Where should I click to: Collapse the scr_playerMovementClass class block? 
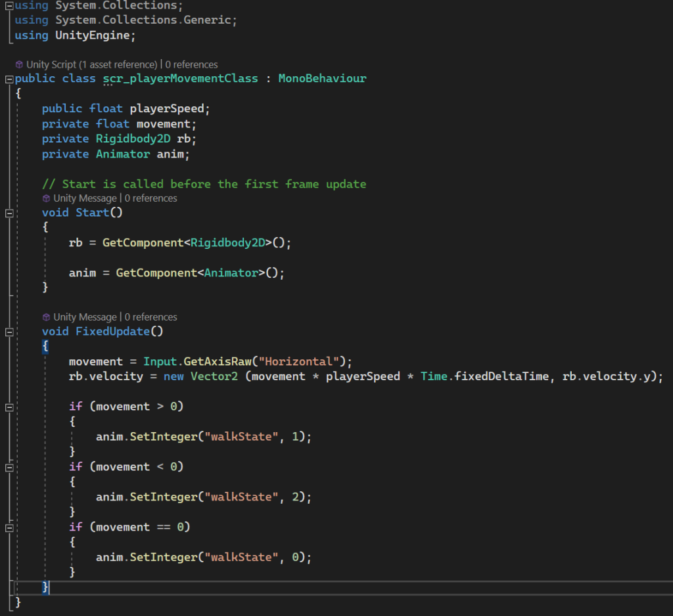coord(9,79)
